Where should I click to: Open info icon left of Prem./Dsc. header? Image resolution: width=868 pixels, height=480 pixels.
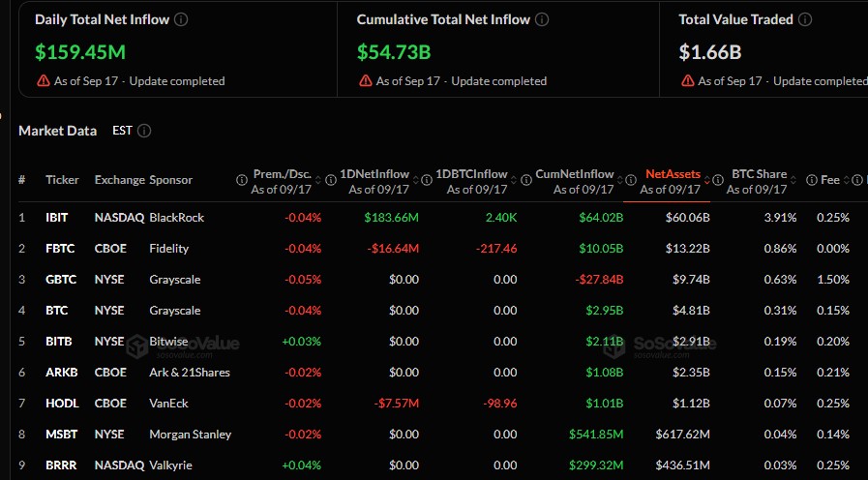pyautogui.click(x=241, y=180)
